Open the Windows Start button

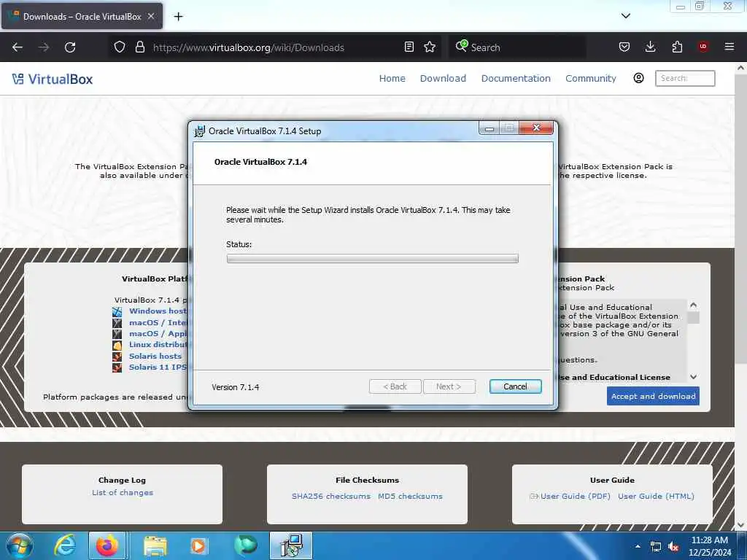coord(20,545)
